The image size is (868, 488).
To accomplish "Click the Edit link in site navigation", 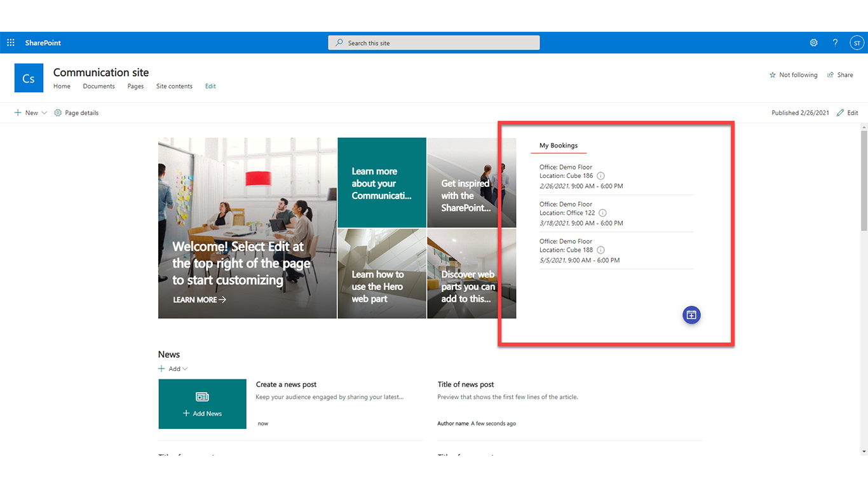I will (210, 86).
